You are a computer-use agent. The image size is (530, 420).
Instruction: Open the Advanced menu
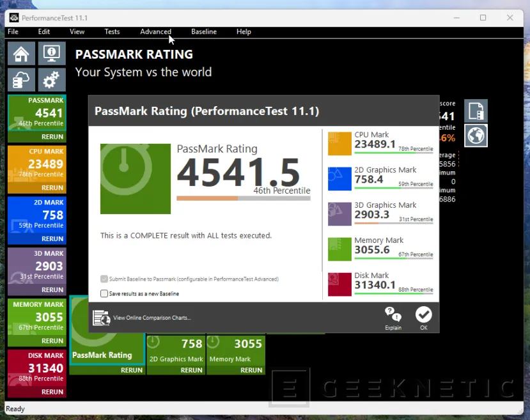[x=155, y=32]
